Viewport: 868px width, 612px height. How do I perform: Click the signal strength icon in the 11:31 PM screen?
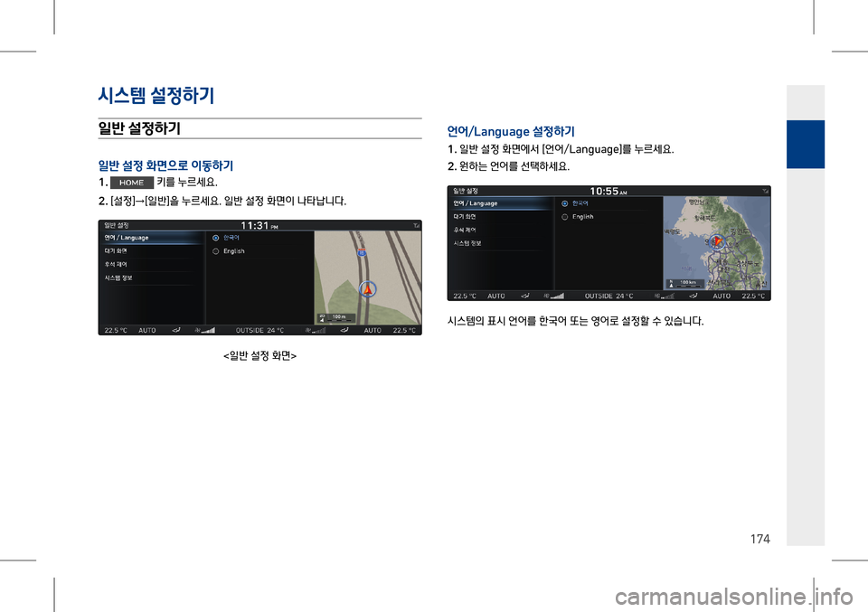click(416, 226)
